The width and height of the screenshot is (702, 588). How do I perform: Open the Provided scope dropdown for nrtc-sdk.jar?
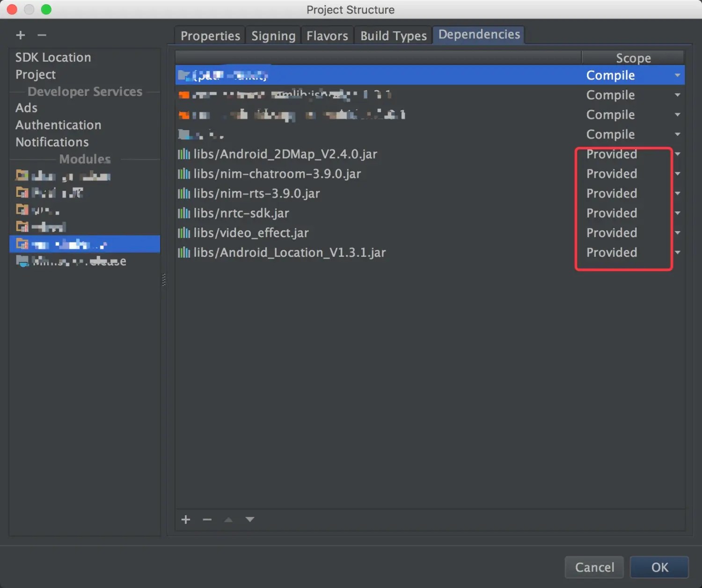pyautogui.click(x=677, y=213)
